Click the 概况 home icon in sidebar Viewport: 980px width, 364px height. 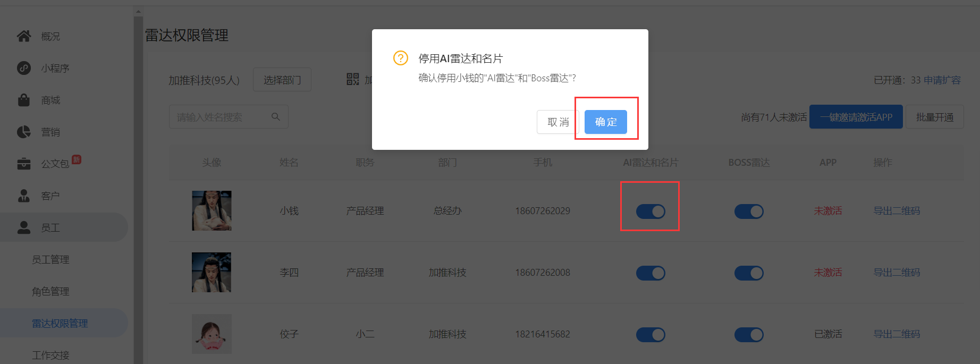(x=24, y=36)
